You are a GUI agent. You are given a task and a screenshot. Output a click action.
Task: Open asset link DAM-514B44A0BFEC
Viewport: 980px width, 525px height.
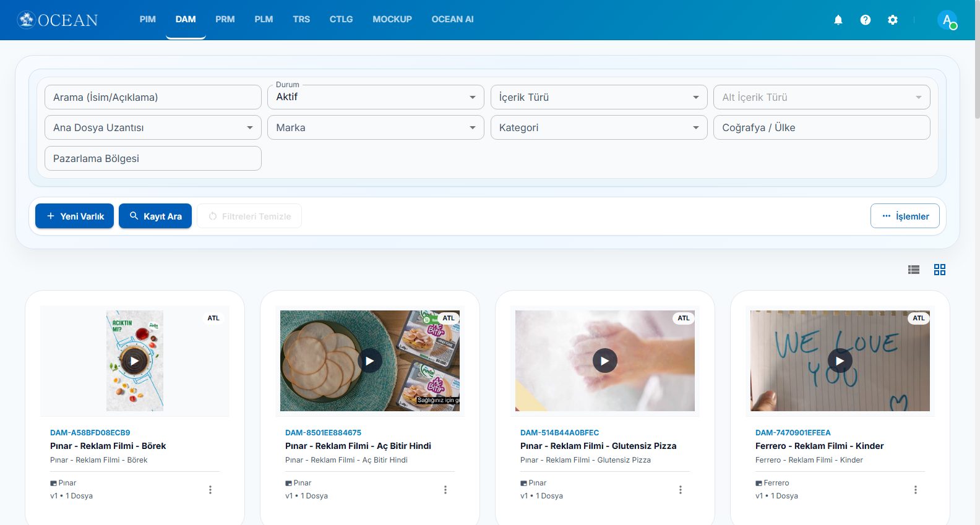(x=560, y=432)
